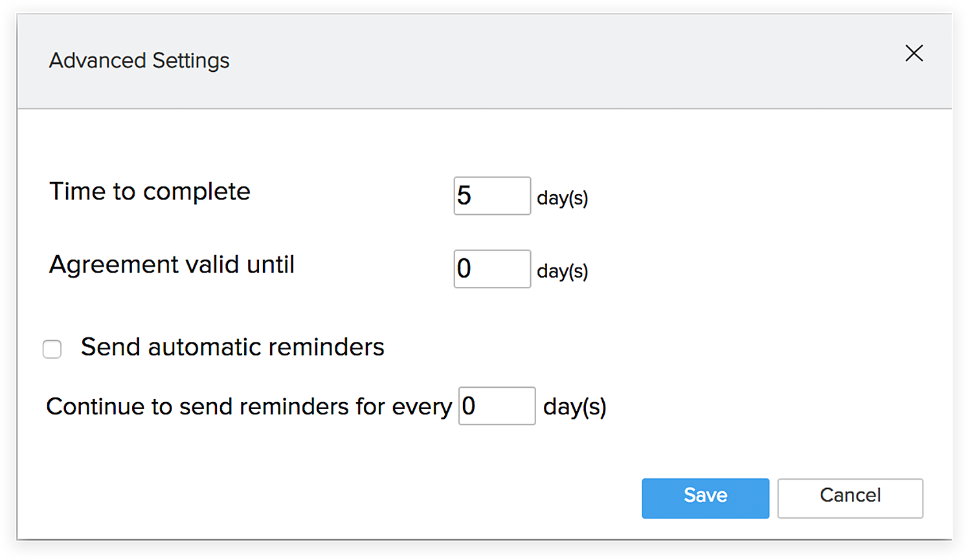Click the value 5 in Time to complete
Image resolution: width=968 pixels, height=560 pixels.
464,196
